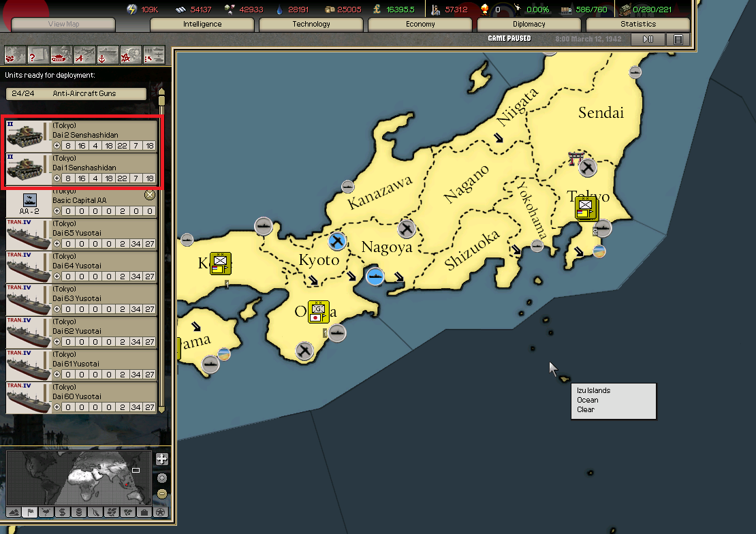
Task: Toggle the game pause/play button
Action: (648, 40)
